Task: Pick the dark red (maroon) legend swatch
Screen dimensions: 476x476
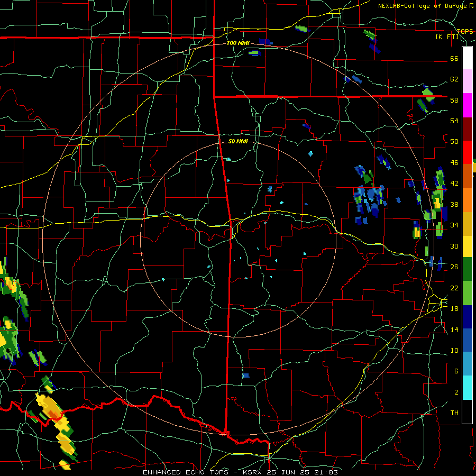Action: coord(467,129)
